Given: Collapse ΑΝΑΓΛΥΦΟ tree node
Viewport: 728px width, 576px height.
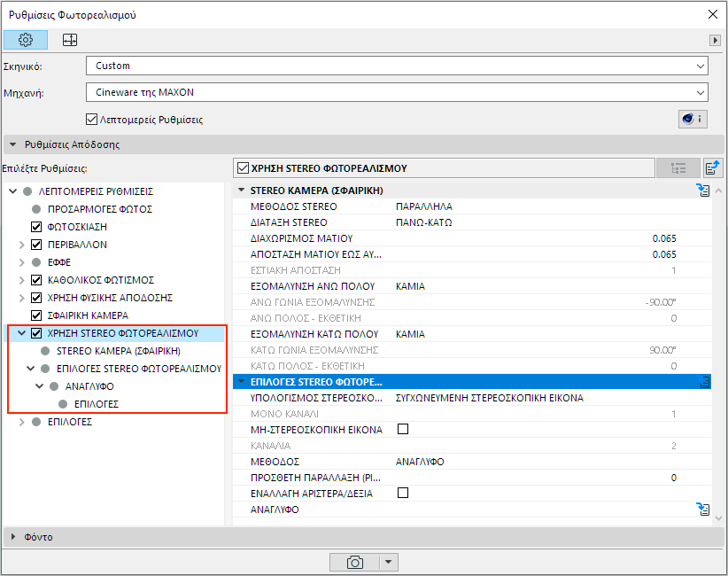Looking at the screenshot, I should click(x=40, y=386).
